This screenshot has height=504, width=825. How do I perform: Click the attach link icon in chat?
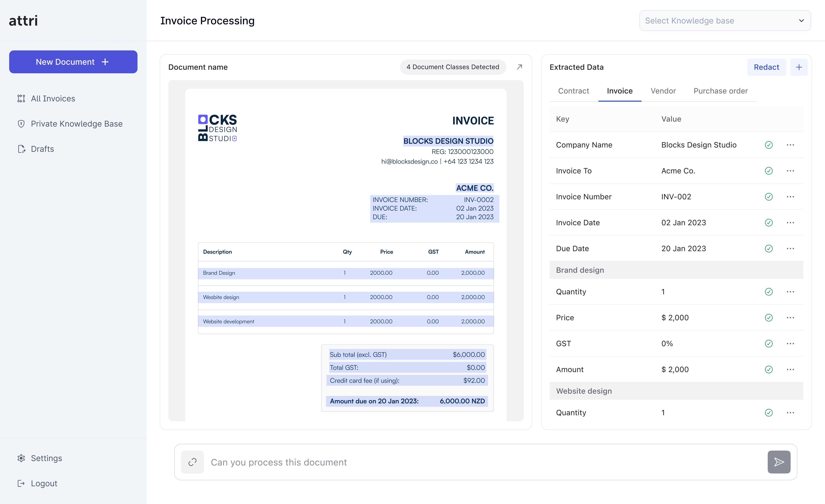pos(192,462)
